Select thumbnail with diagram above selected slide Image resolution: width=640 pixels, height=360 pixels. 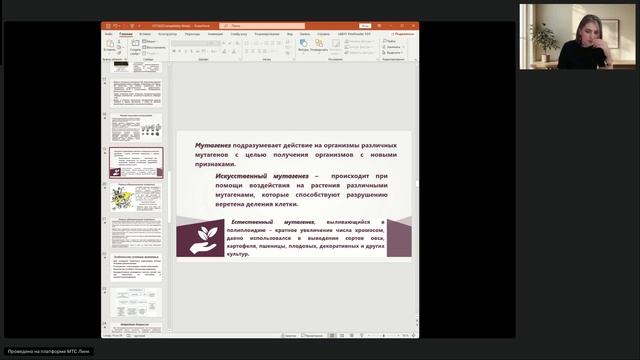[x=136, y=128]
